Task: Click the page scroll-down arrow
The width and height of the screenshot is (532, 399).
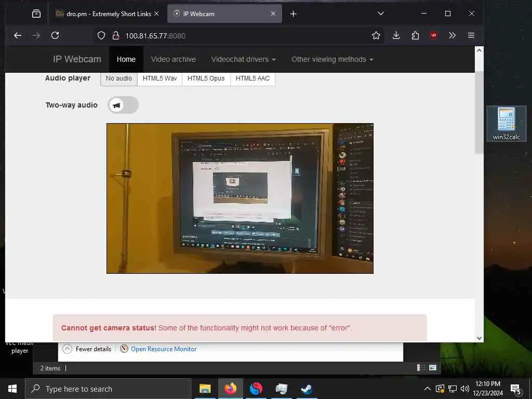Action: [x=479, y=338]
